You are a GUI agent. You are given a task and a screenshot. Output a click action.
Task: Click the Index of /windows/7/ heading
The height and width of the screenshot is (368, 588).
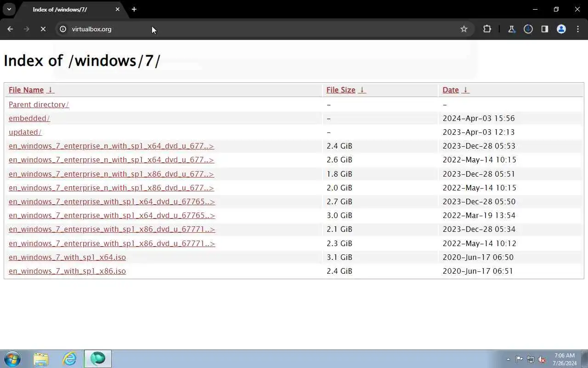(82, 61)
